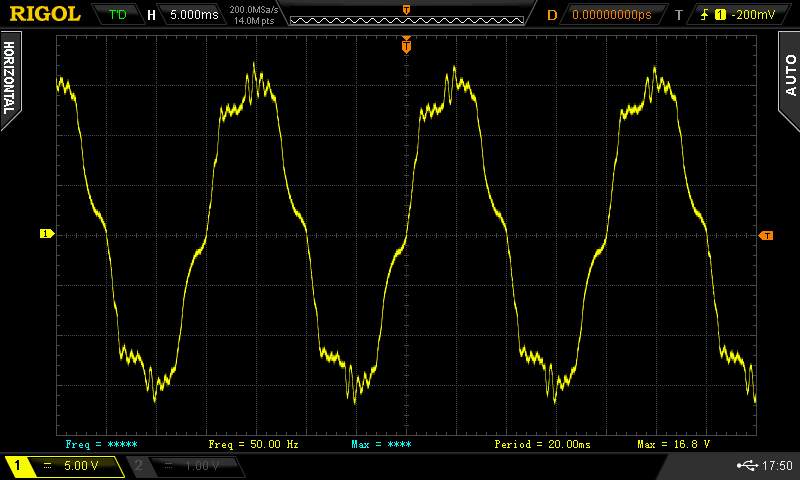This screenshot has height=480, width=800.
Task: Select the Max = 16.8 V measurement
Action: click(x=673, y=443)
